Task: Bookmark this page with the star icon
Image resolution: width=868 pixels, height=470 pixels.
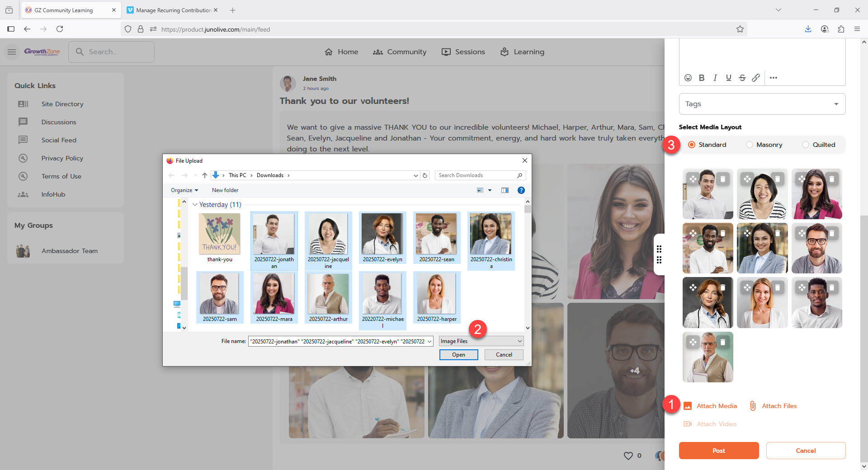Action: [x=740, y=29]
